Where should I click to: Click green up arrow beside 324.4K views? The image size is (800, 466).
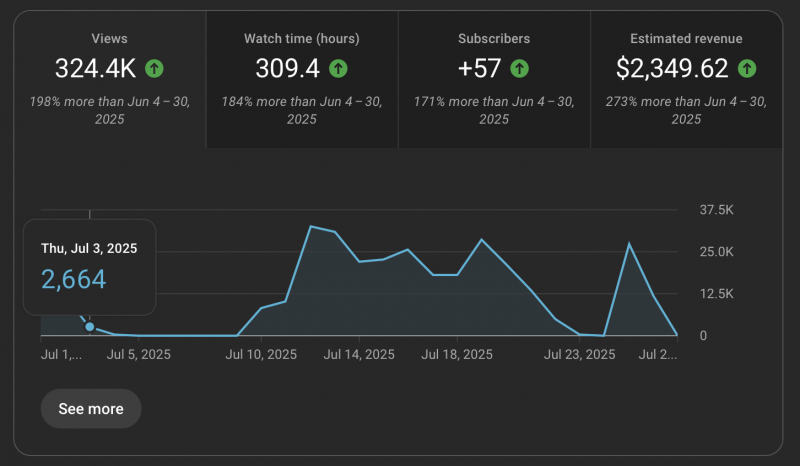pos(154,68)
